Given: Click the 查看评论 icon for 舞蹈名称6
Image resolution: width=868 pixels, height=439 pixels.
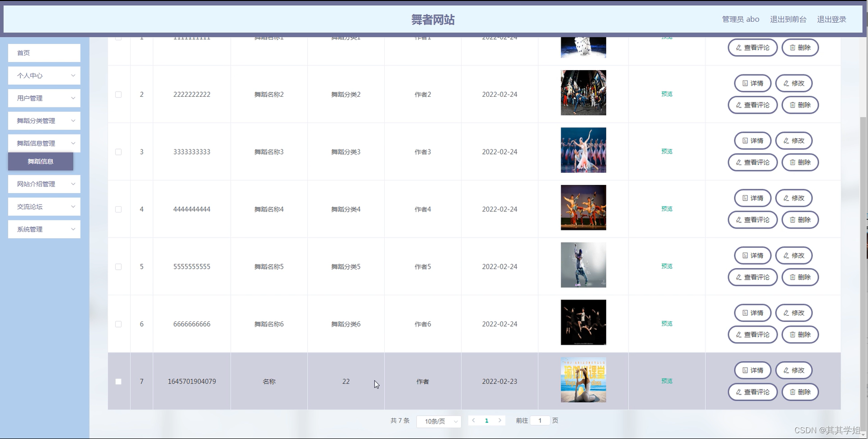Looking at the screenshot, I should point(737,334).
